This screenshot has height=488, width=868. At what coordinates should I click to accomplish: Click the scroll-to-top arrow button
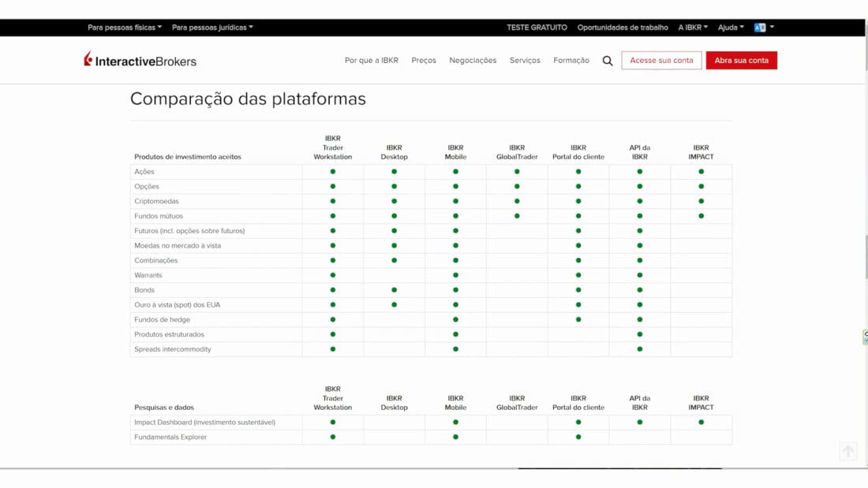coord(848,451)
